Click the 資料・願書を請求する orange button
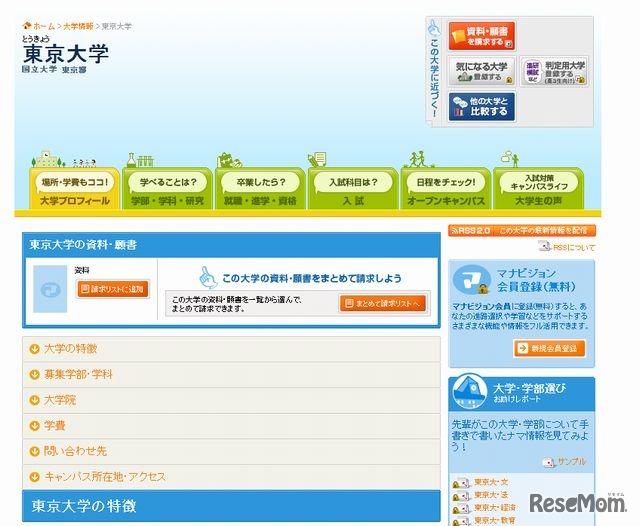The height and width of the screenshot is (526, 640). 482,36
